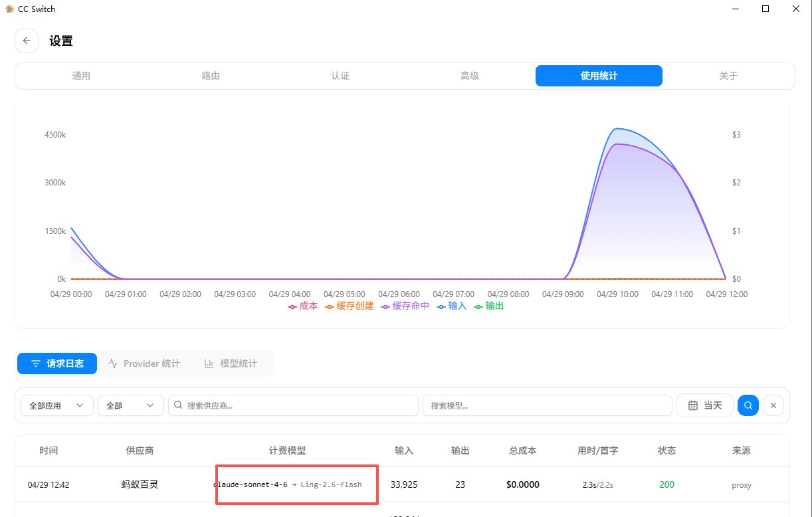This screenshot has height=517, width=812.
Task: Click the 4500k chart axis label
Action: pos(55,135)
